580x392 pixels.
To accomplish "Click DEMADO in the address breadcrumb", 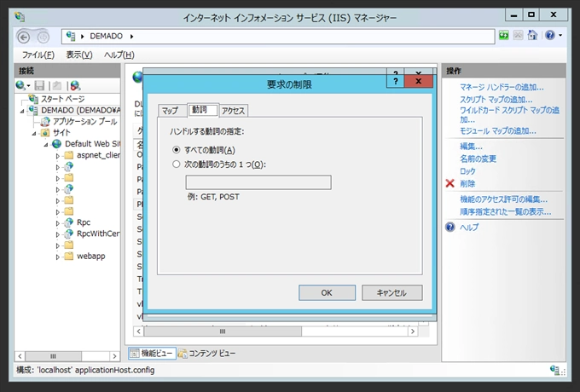I will (106, 36).
